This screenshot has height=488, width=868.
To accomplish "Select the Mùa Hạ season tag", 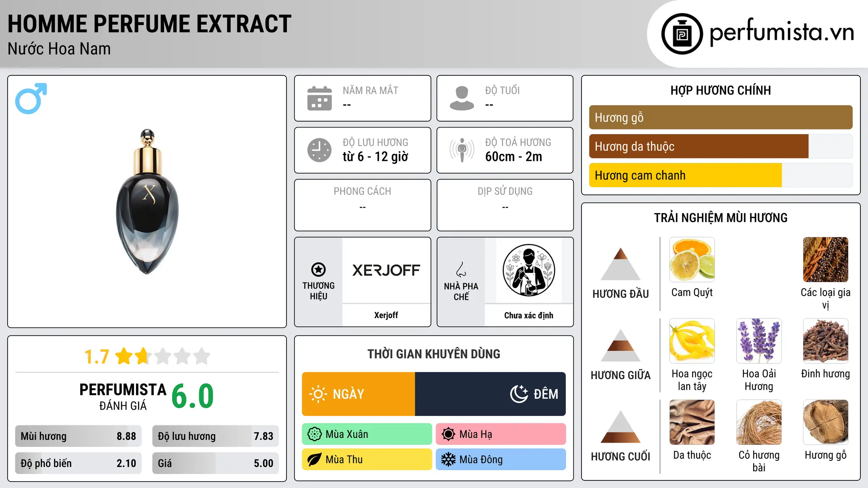I will (x=501, y=434).
